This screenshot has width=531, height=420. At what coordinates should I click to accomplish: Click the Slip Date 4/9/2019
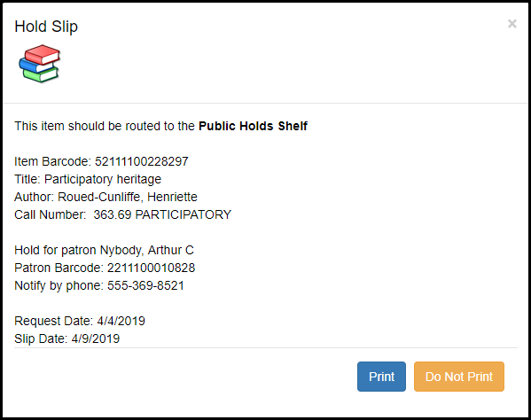[96, 338]
